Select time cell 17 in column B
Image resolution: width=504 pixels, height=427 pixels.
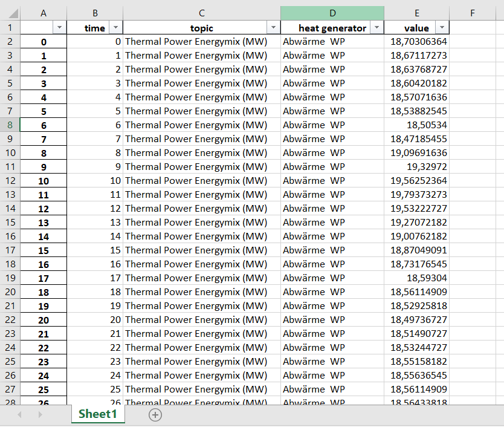(x=95, y=278)
